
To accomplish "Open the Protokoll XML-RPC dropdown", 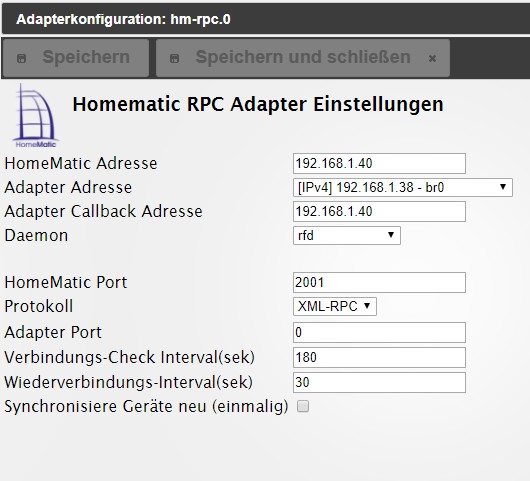I will tap(335, 306).
